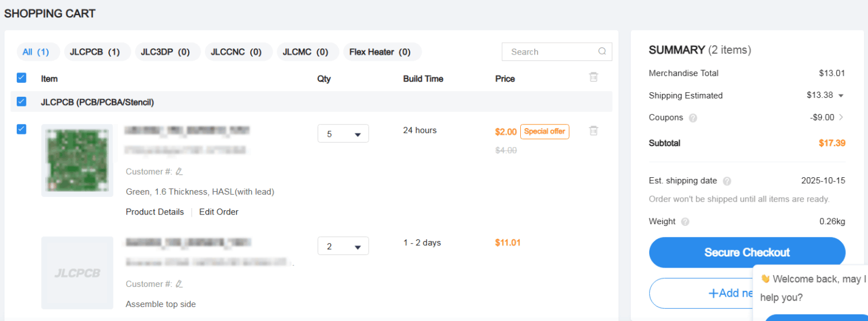Click the Weight help question icon

685,221
